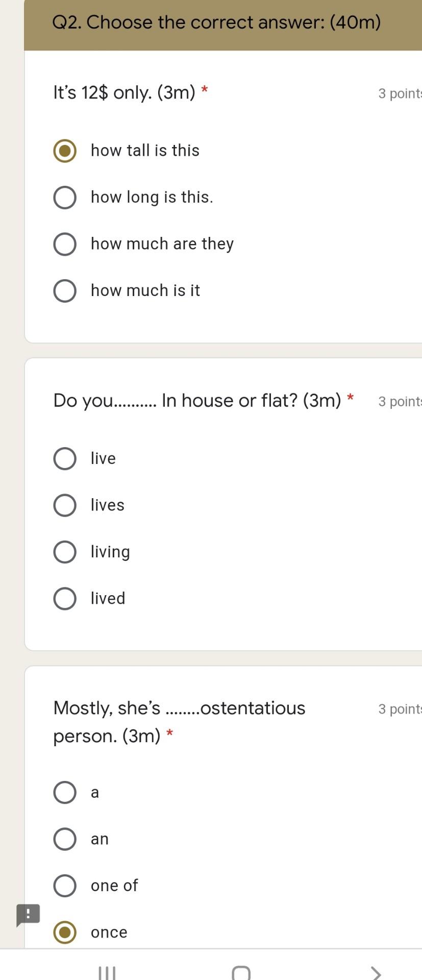Select the 'how tall is this' option
The width and height of the screenshot is (422, 980).
point(65,151)
